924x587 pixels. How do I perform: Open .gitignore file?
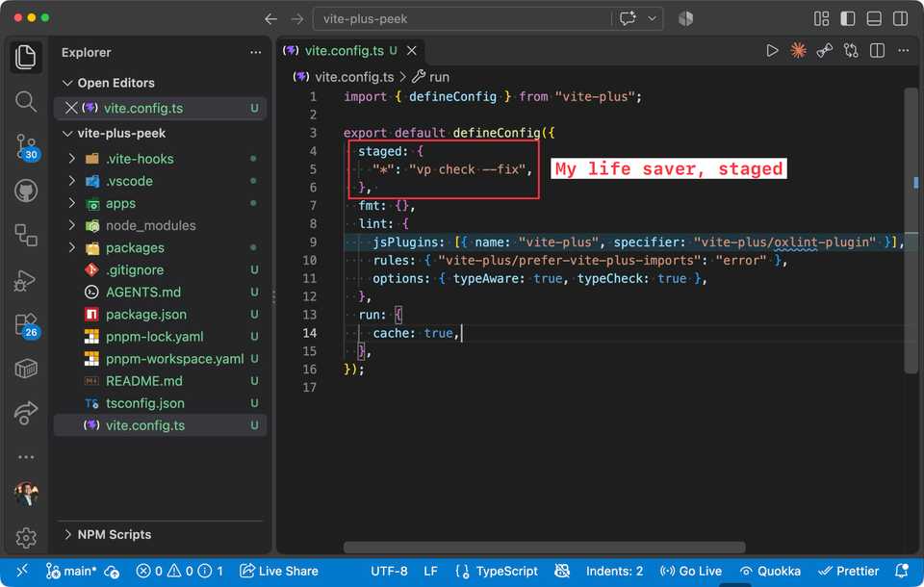(160, 270)
